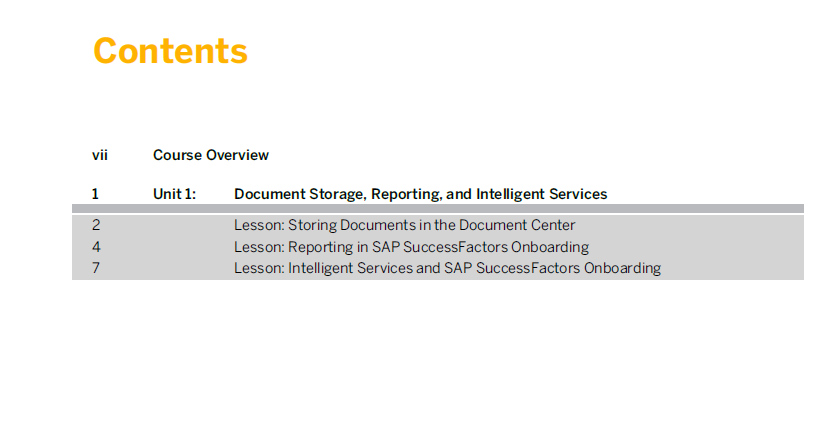Open the Course Overview entry
Viewport: 831px width, 421px height.
(211, 155)
